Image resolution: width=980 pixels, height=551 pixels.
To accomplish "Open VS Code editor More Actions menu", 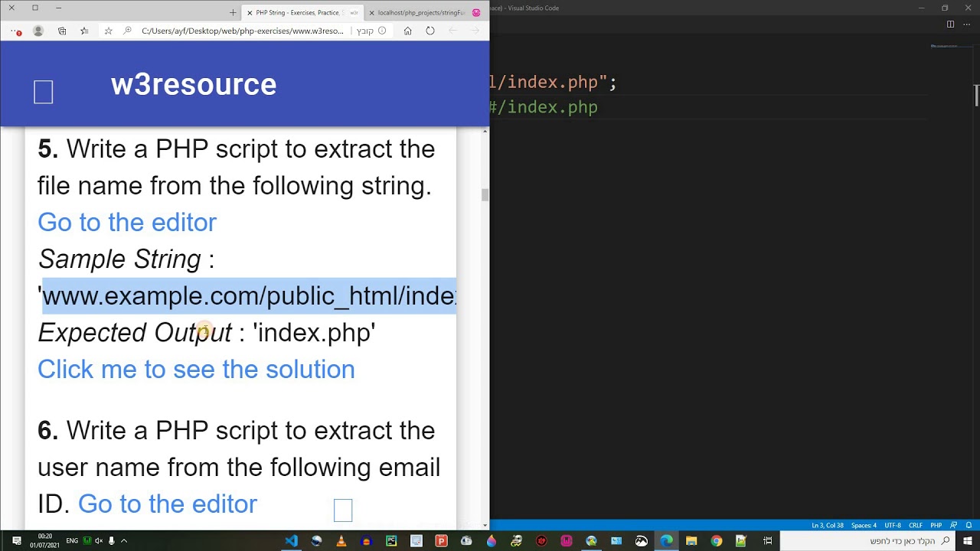I will 965,24.
